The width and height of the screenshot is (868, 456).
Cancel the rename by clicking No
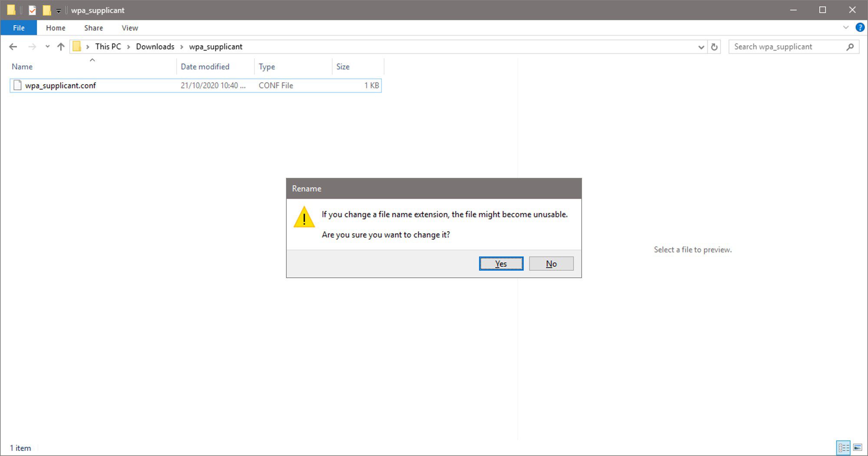click(551, 263)
